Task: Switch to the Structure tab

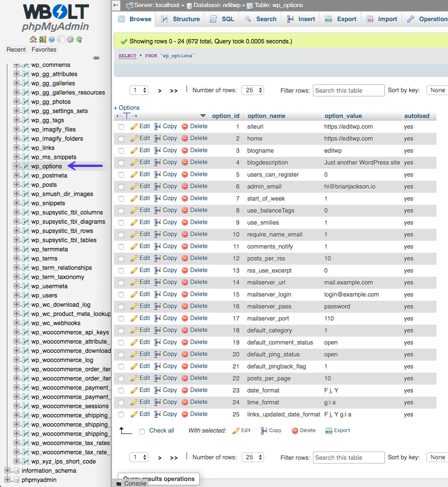Action: coord(179,19)
